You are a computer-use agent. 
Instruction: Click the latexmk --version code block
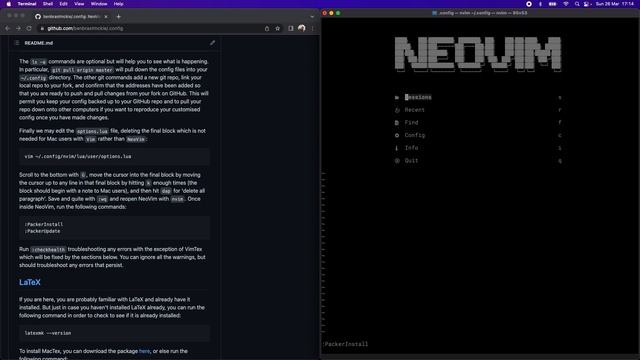114,333
